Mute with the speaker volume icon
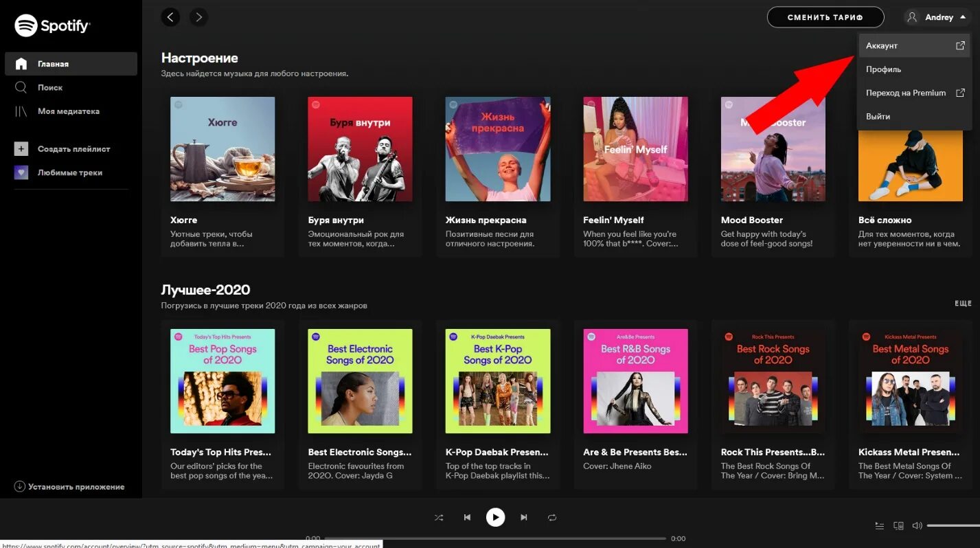The width and height of the screenshot is (980, 548). [x=917, y=526]
